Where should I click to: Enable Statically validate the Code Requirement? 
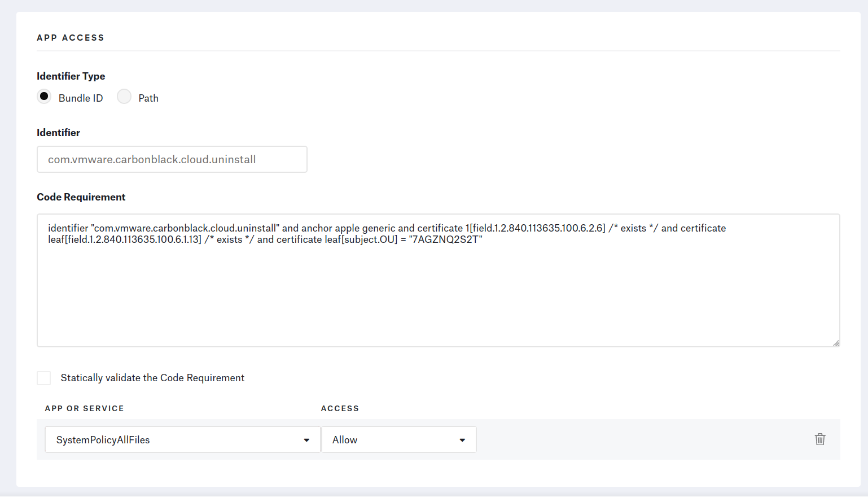coord(43,378)
